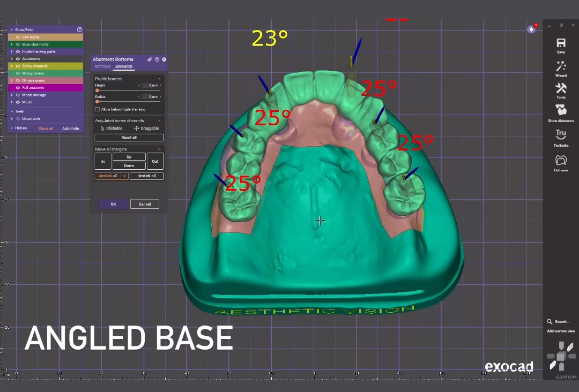Confirm the dialog with OK

point(113,204)
